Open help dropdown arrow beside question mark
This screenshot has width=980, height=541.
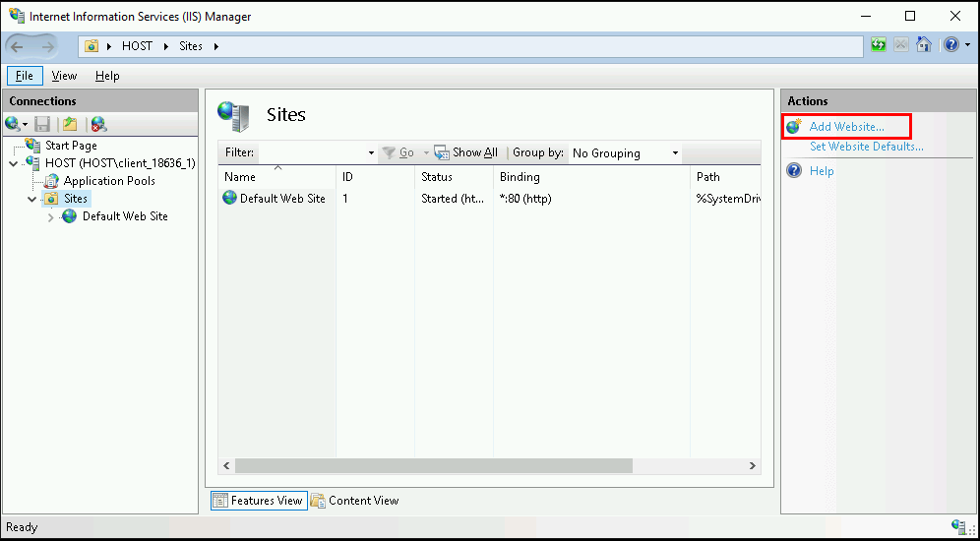click(x=967, y=45)
